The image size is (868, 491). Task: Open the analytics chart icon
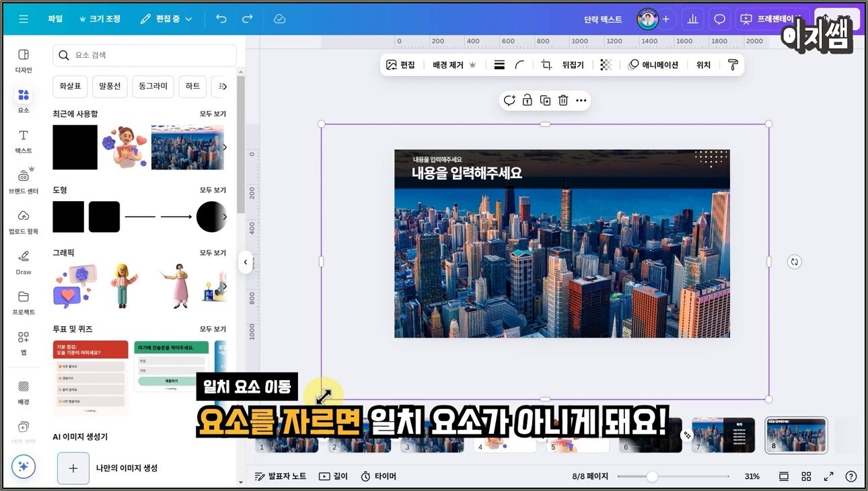[x=692, y=19]
